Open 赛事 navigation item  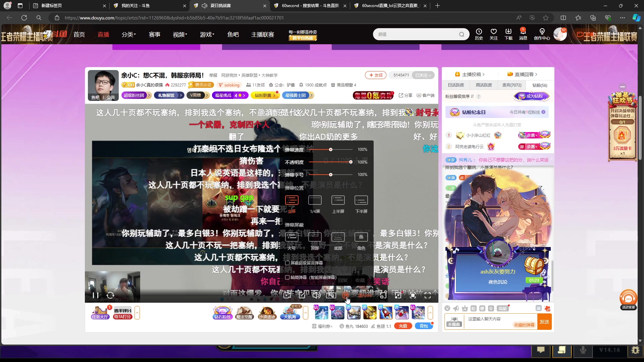click(x=155, y=35)
